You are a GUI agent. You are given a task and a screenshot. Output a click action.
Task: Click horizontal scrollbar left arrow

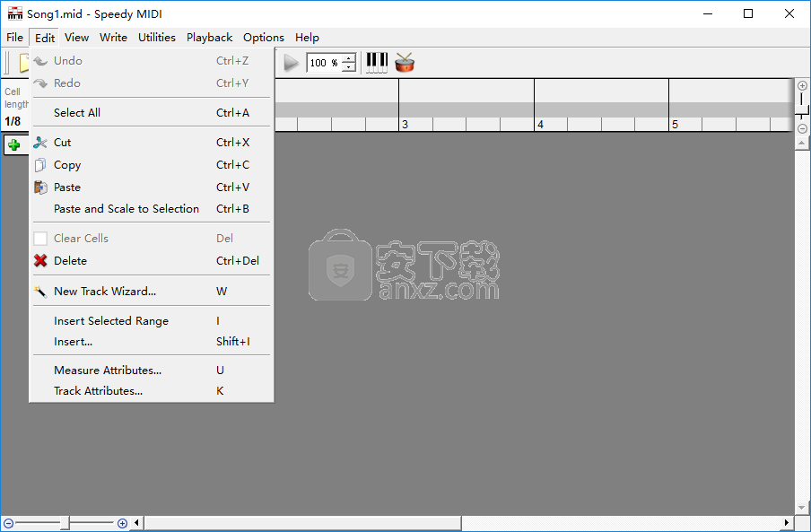coord(136,523)
